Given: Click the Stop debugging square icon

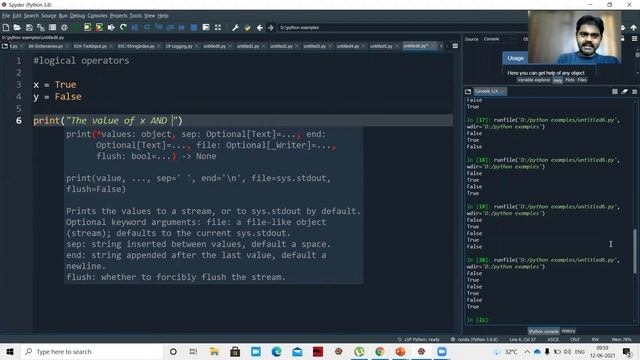Looking at the screenshot, I should [x=194, y=27].
